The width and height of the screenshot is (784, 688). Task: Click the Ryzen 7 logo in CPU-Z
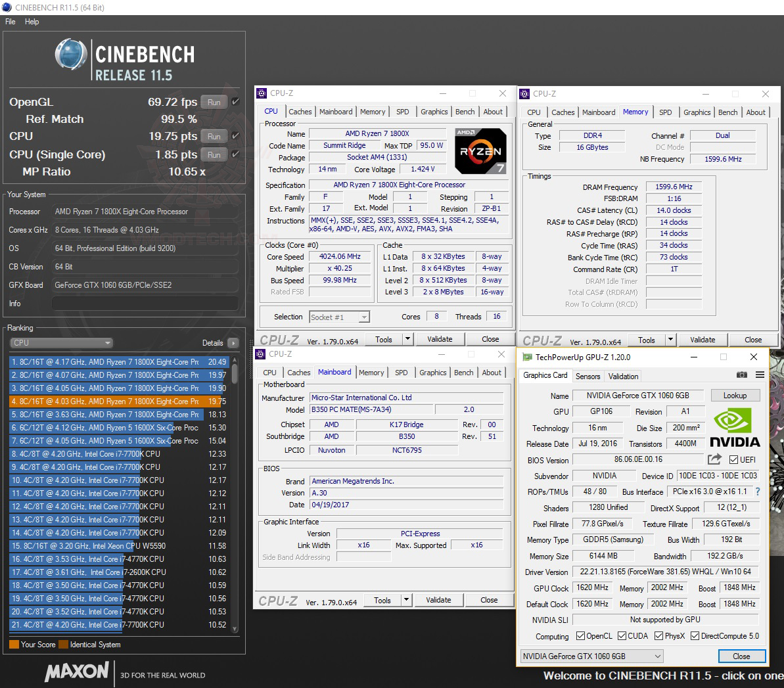tap(480, 151)
